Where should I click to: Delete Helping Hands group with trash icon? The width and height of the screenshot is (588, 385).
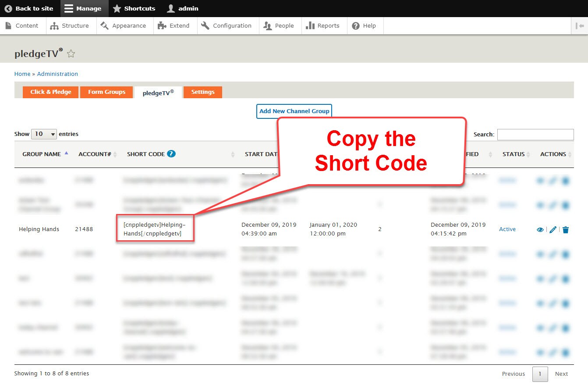(x=566, y=229)
